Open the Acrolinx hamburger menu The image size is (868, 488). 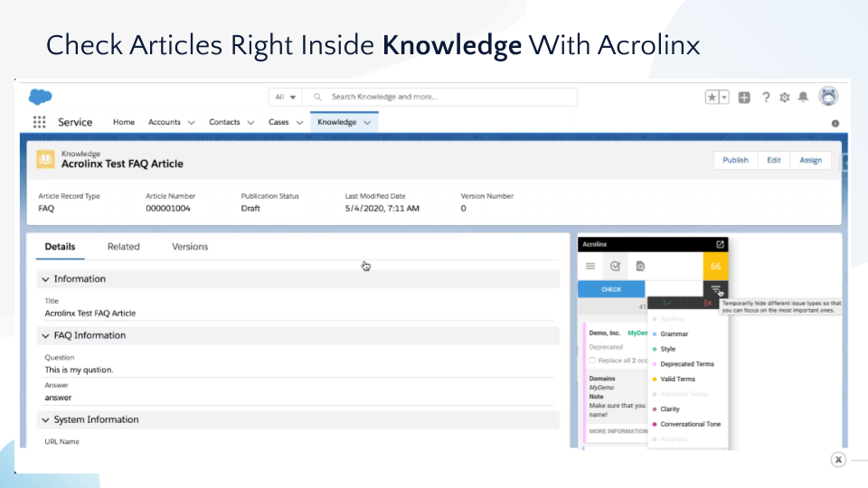(x=590, y=267)
